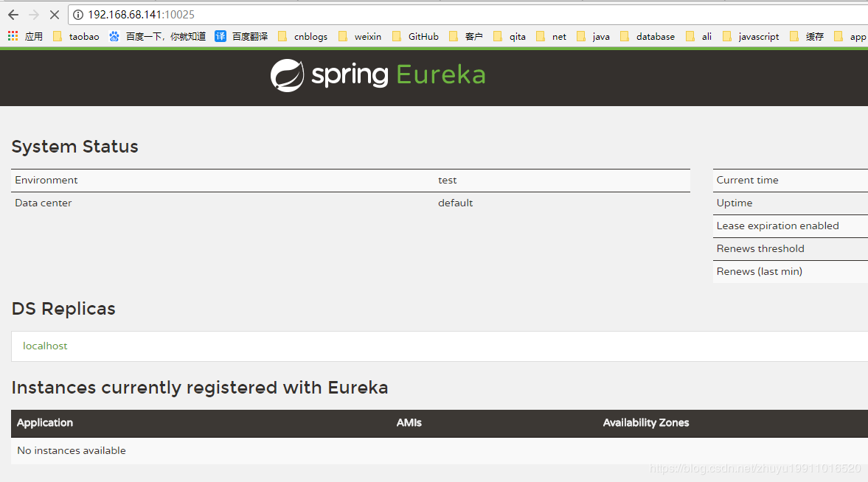Viewport: 868px width, 482px height.
Task: Open the weixin bookmark folder
Action: click(x=360, y=37)
